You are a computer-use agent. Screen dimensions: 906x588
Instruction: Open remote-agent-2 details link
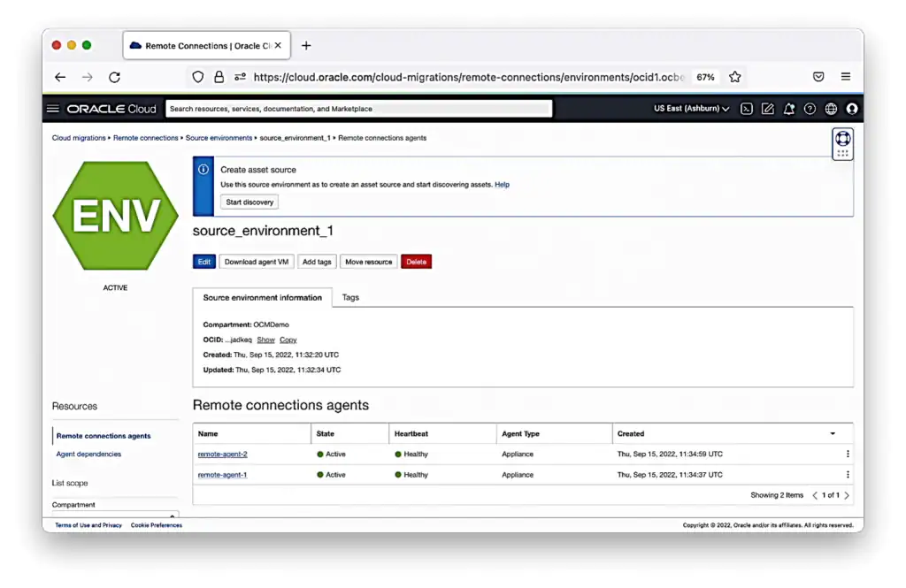coord(222,454)
